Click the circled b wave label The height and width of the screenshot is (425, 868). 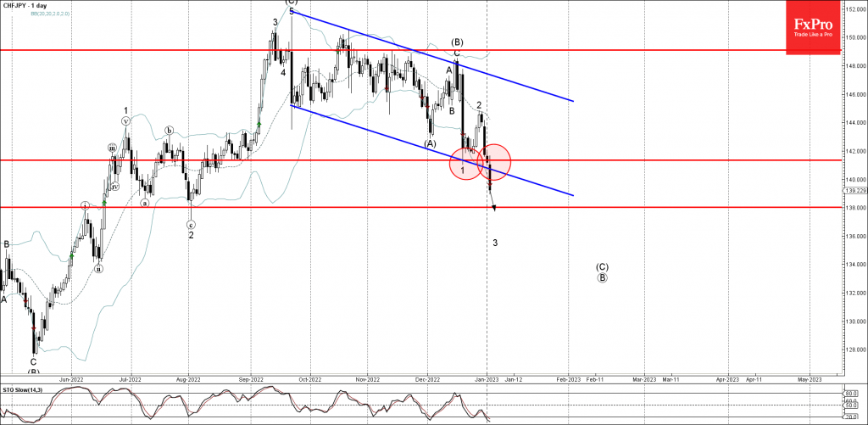[169, 130]
